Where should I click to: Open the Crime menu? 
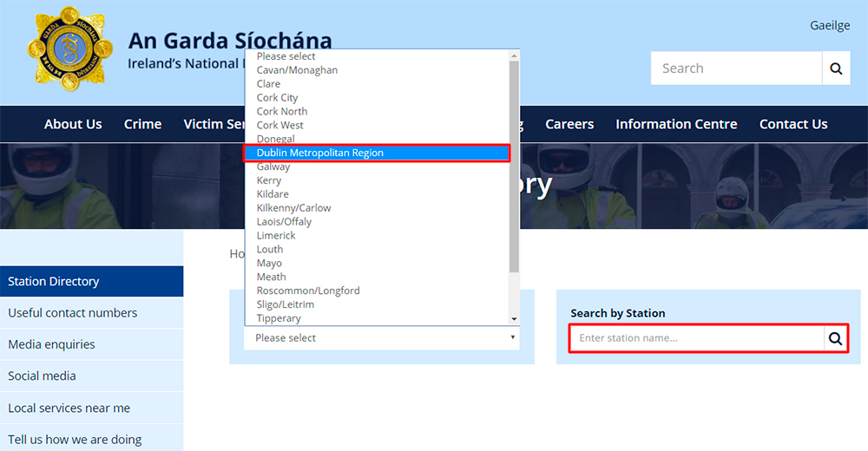tap(143, 124)
